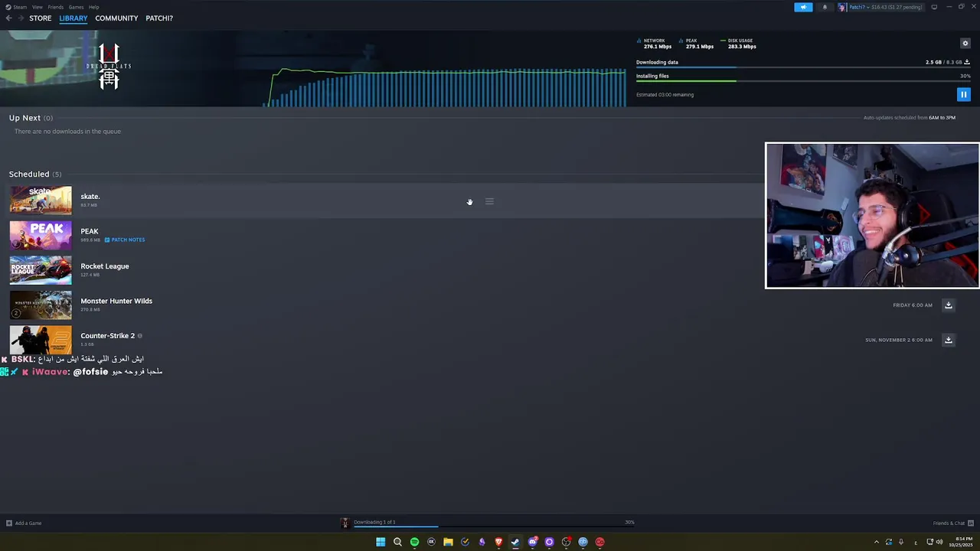The width and height of the screenshot is (980, 551).
Task: Click the NETWORK speed stat
Action: click(x=654, y=44)
